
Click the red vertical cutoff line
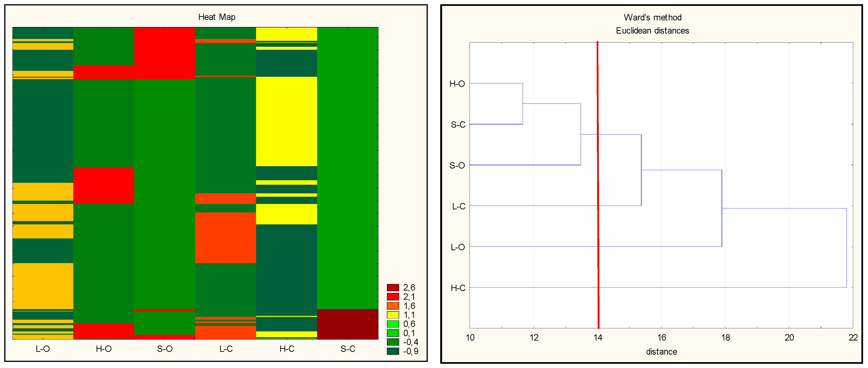[598, 185]
